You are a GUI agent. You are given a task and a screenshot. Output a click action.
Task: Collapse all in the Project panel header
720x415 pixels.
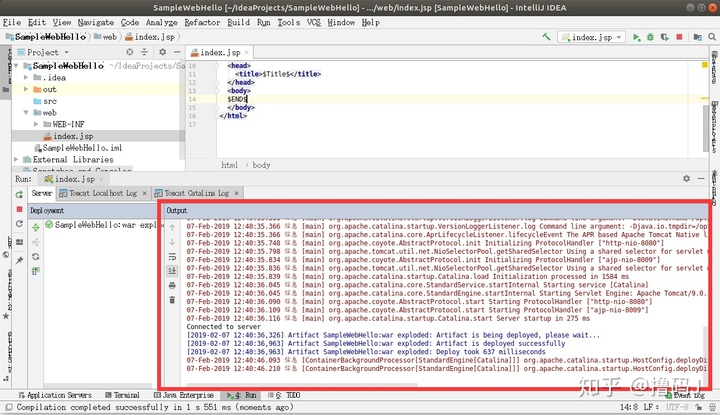[x=144, y=52]
